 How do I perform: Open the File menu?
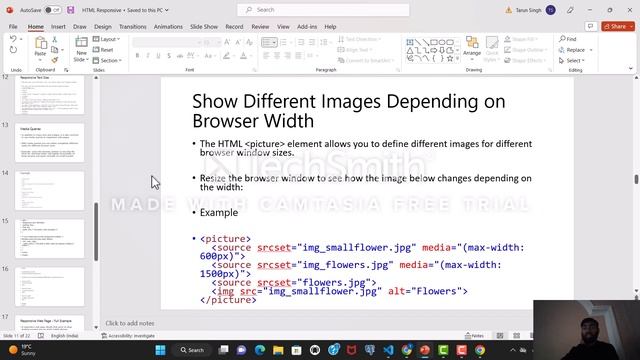pyautogui.click(x=13, y=27)
